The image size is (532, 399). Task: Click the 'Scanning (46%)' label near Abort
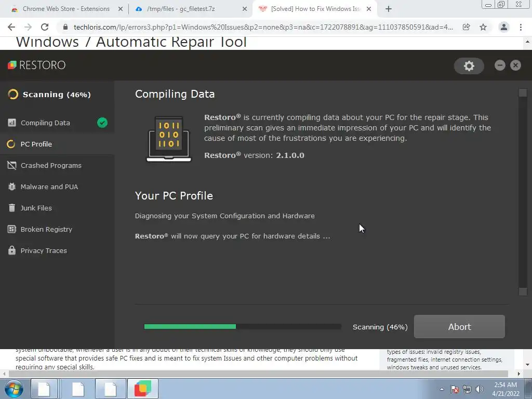tap(380, 327)
